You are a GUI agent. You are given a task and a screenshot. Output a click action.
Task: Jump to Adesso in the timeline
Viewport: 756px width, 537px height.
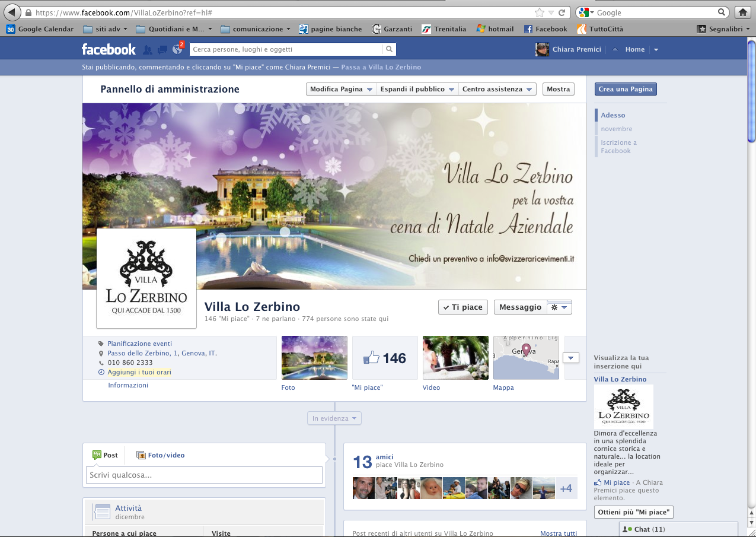pyautogui.click(x=613, y=115)
